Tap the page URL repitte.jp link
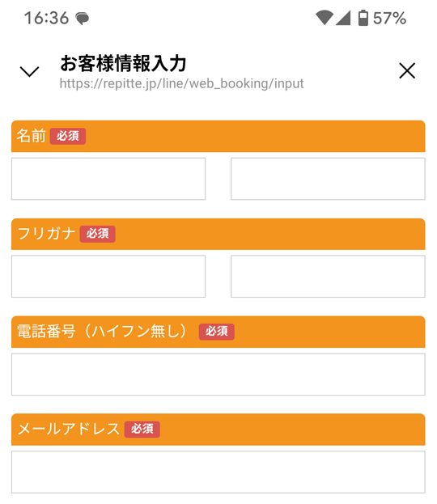The image size is (437, 504). [181, 83]
